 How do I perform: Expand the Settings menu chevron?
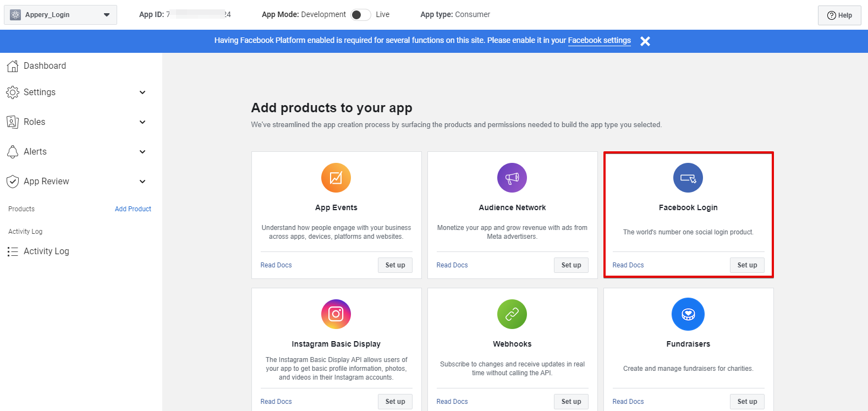[142, 92]
